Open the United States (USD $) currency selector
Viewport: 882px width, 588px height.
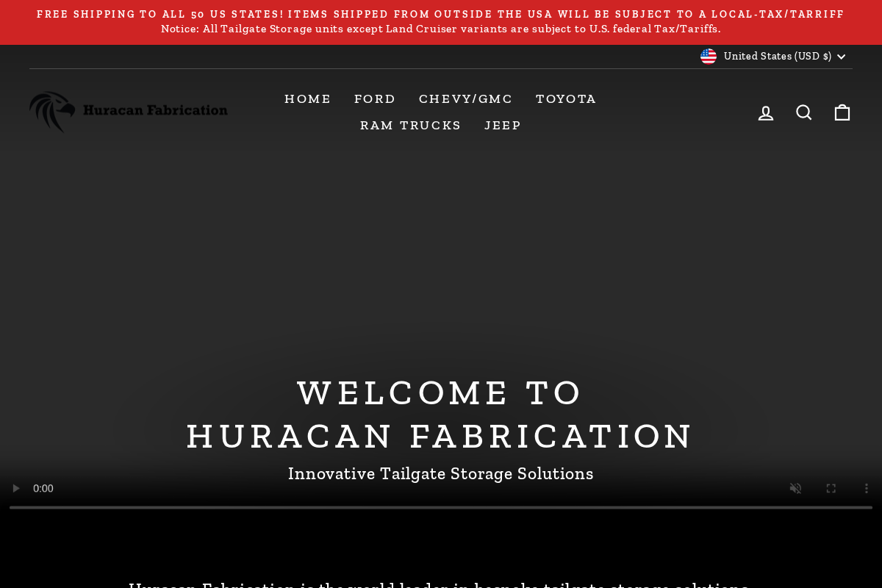(x=774, y=56)
